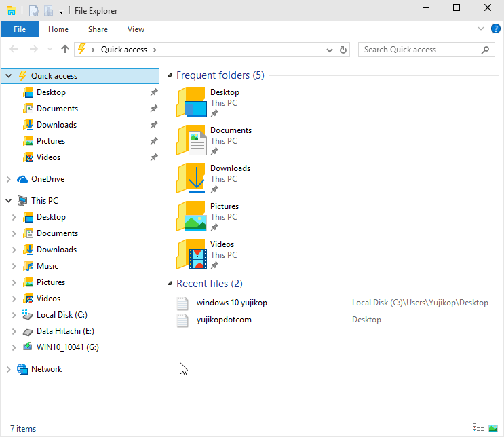Click the address bar Quick access lightning icon
This screenshot has height=437, width=504.
(81, 50)
